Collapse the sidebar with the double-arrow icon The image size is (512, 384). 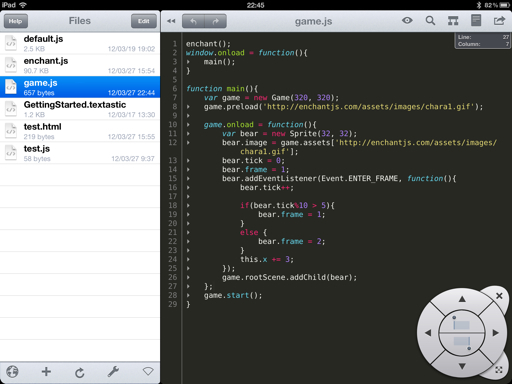click(x=171, y=21)
